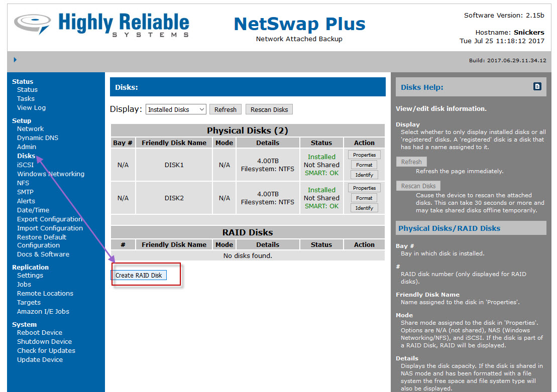Open Amazon I/E Jobs
Viewport: 557px width, 392px height.
click(x=43, y=311)
